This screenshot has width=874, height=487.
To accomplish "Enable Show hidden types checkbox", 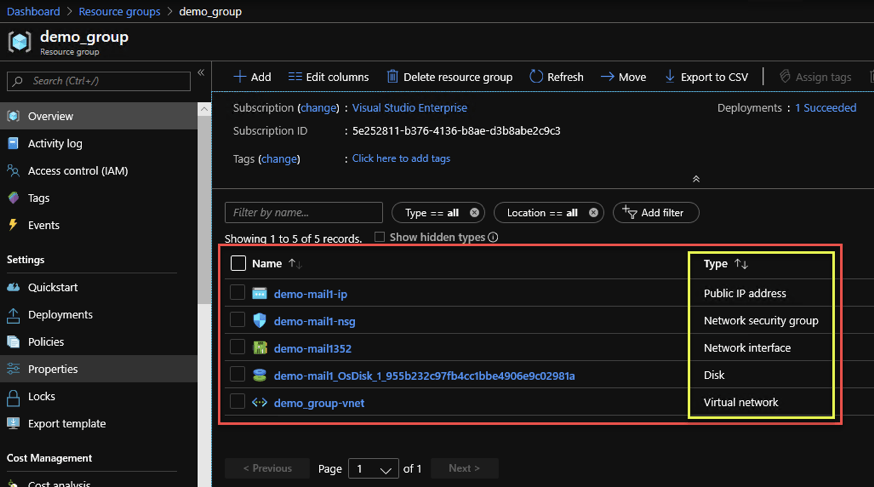I will tap(380, 237).
